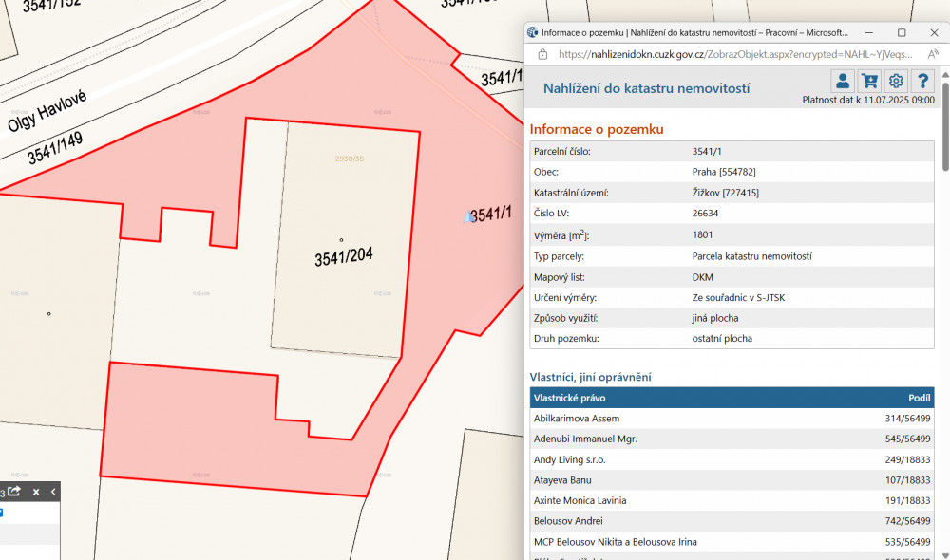This screenshot has width=950, height=560.
Task: Click the share/export icon in map panel
Action: [x=15, y=492]
